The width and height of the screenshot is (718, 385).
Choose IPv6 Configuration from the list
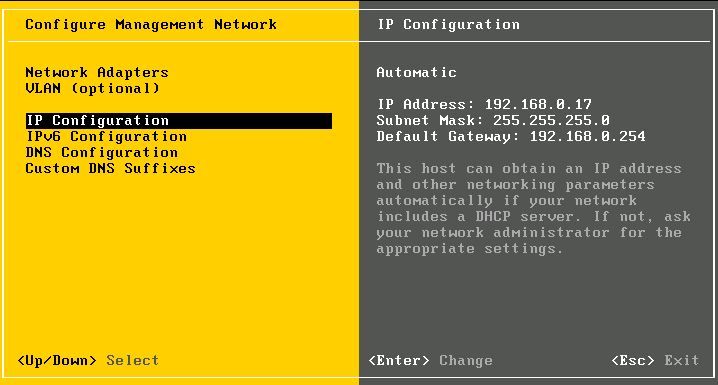[106, 136]
